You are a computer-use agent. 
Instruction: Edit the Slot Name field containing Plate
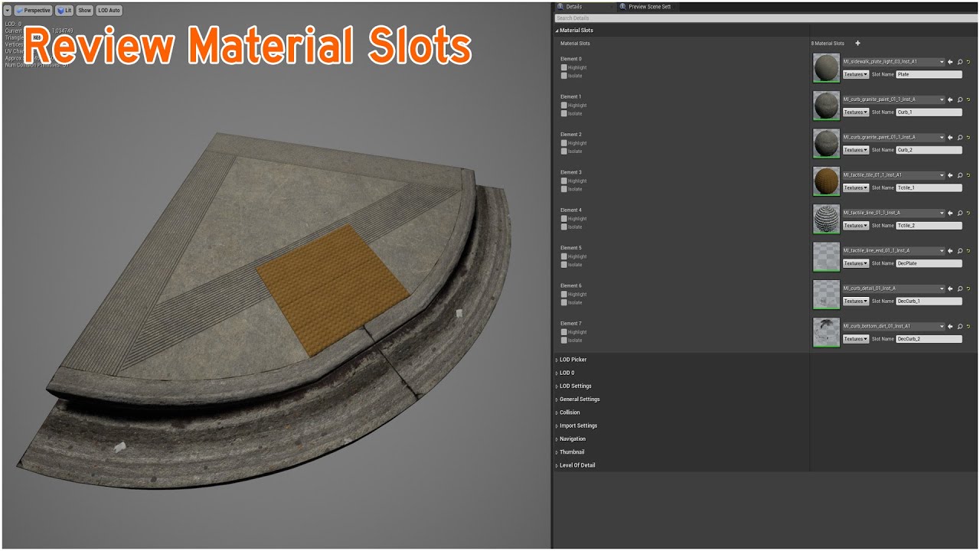click(929, 74)
